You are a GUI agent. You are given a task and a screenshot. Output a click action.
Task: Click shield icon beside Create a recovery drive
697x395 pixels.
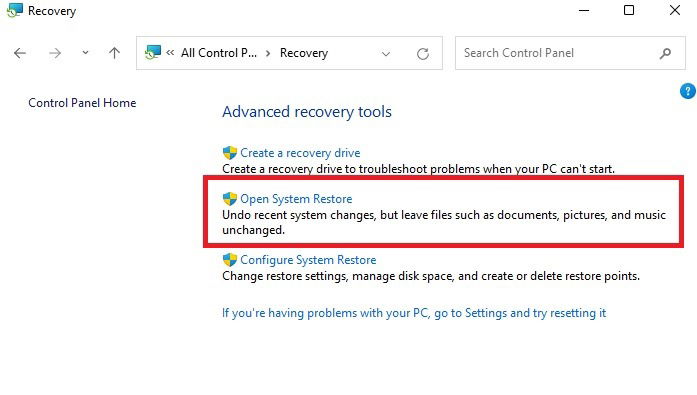click(230, 153)
